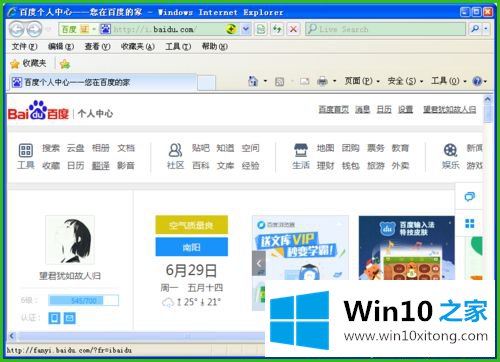Open the address bar dropdown arrow
Viewport: 500px width, 362px height.
coord(246,29)
